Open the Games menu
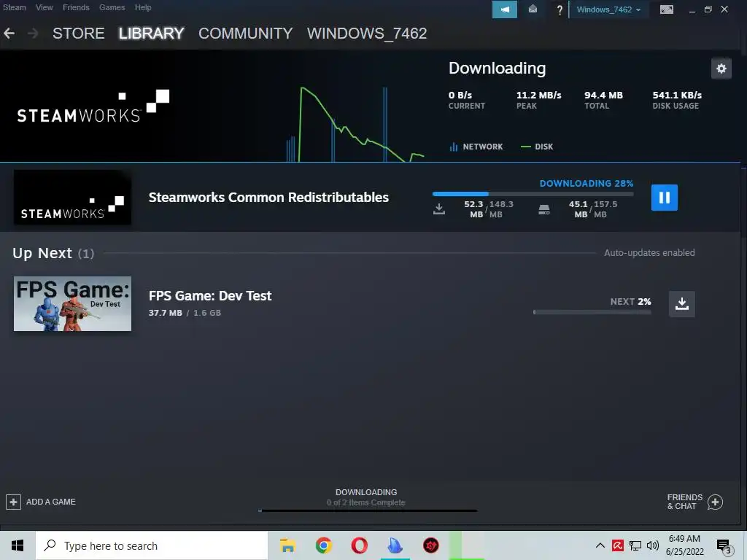This screenshot has height=560, width=747. click(x=112, y=7)
